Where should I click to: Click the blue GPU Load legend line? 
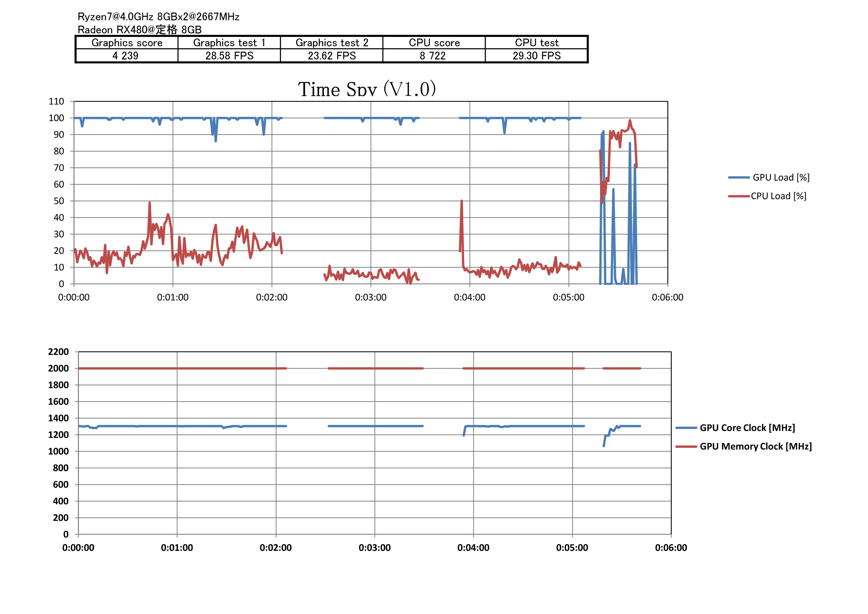click(739, 177)
